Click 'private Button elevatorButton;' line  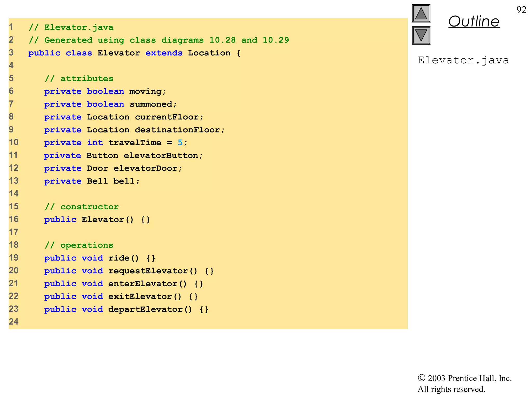(x=123, y=155)
